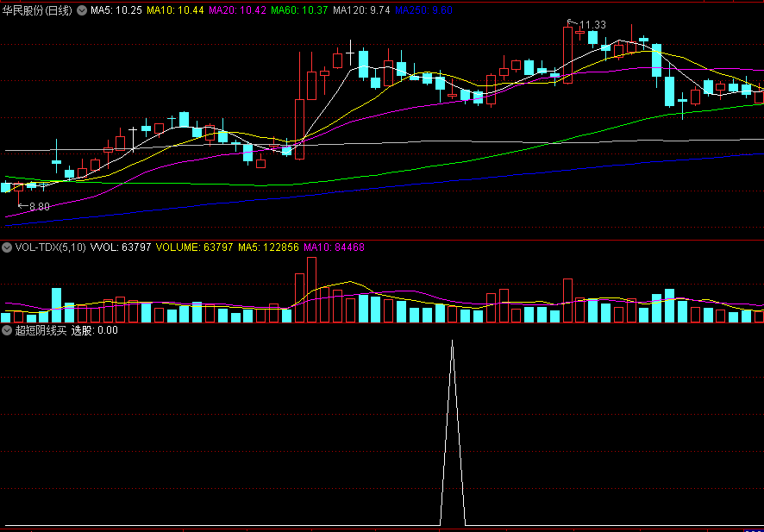Select the MA10: 10.44 label
Image resolution: width=764 pixels, height=532 pixels.
coord(175,10)
